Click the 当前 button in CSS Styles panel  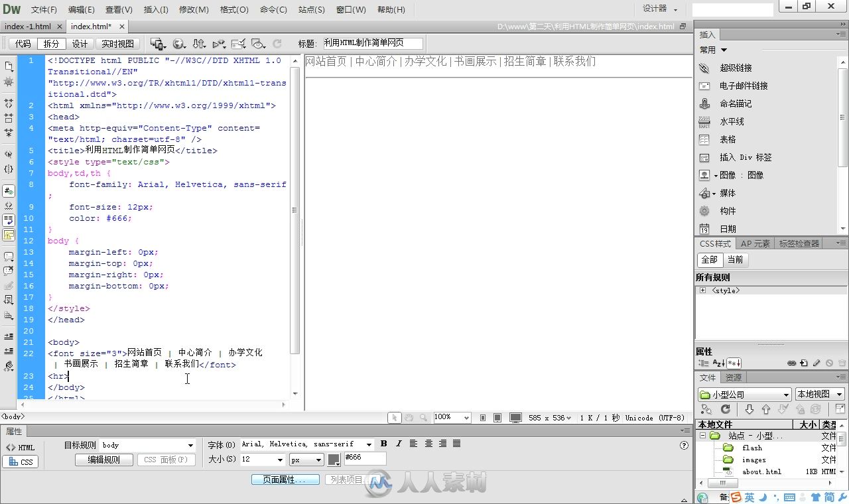pos(736,259)
